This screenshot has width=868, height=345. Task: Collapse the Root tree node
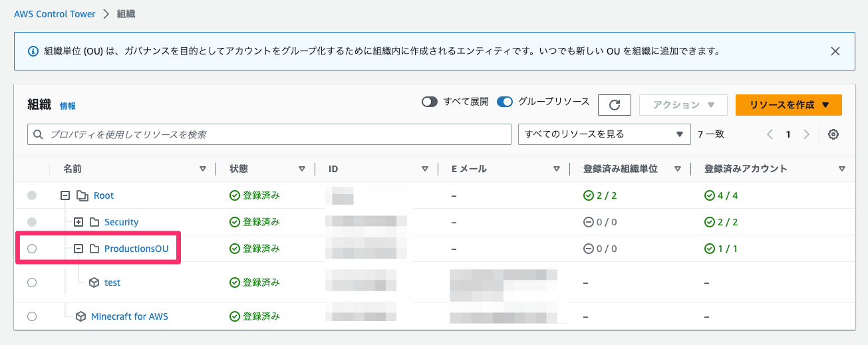point(65,195)
